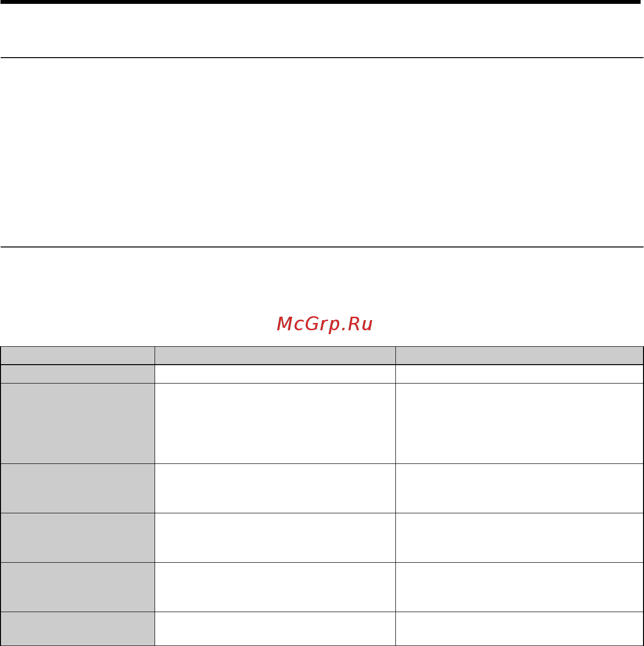This screenshot has height=646, width=644.
Task: Click the middle white cell in the fourth table row
Action: (x=275, y=488)
